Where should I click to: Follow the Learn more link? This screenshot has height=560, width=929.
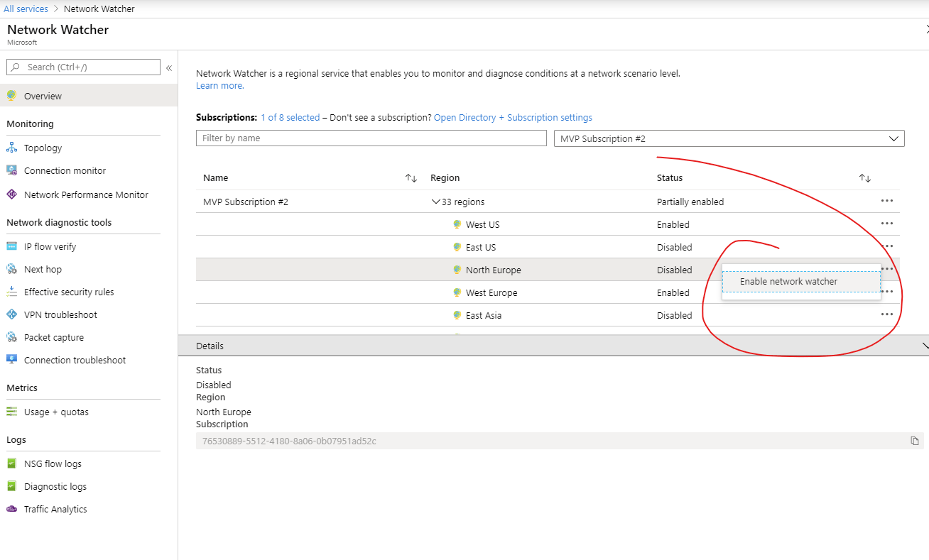pos(219,86)
